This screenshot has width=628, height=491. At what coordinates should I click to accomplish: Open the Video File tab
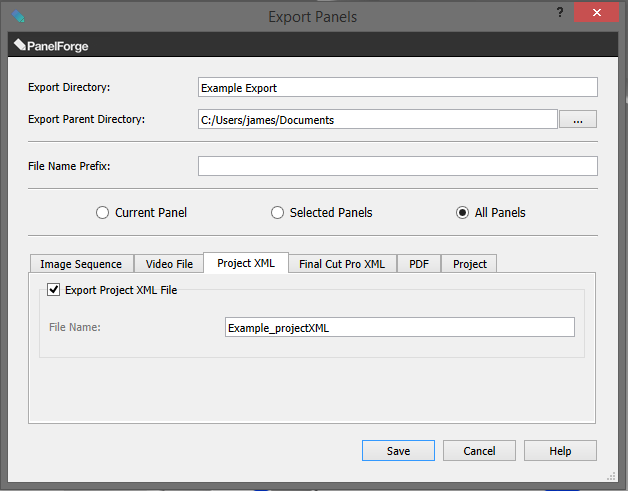169,264
